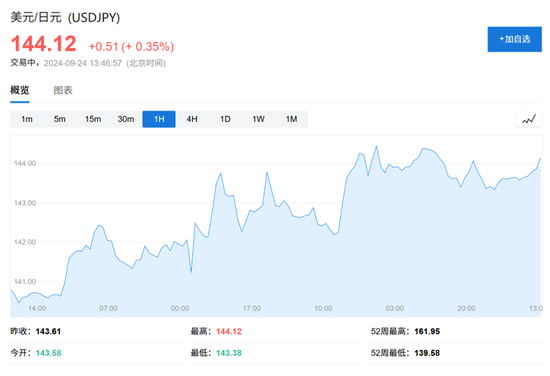Click the 17:00 x-axis label

point(252,308)
